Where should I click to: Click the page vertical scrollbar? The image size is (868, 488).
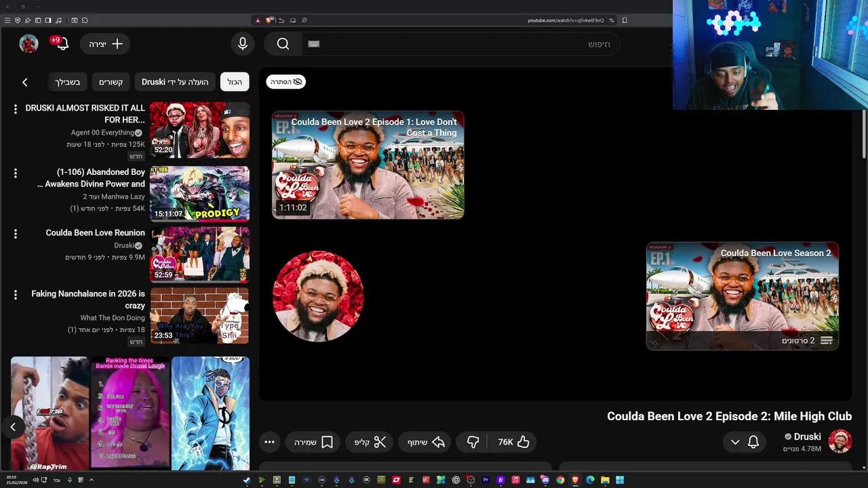click(x=864, y=136)
